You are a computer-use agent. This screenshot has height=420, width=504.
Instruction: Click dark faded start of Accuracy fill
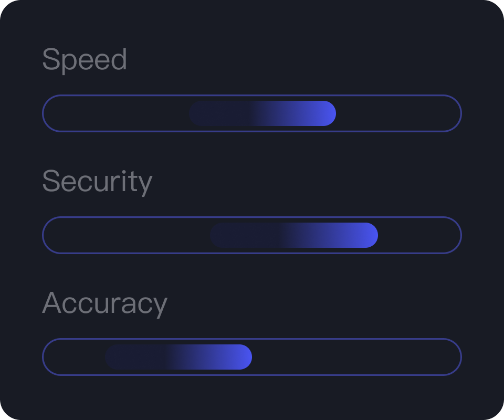(115, 357)
